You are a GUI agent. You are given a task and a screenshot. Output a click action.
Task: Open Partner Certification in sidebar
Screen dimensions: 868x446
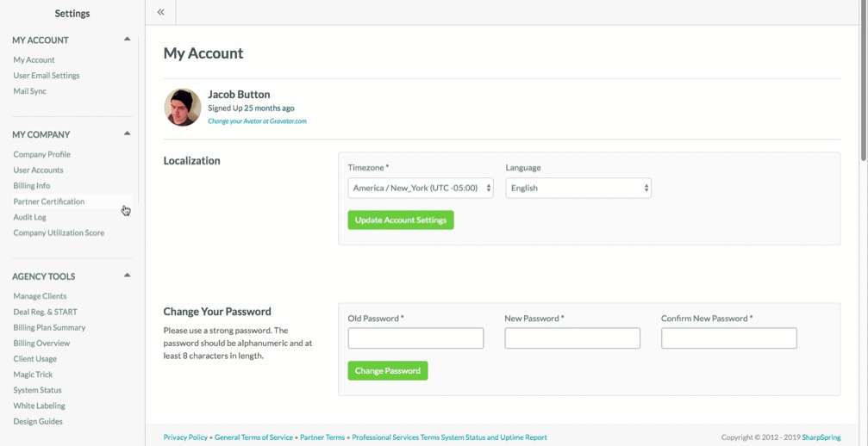(49, 201)
